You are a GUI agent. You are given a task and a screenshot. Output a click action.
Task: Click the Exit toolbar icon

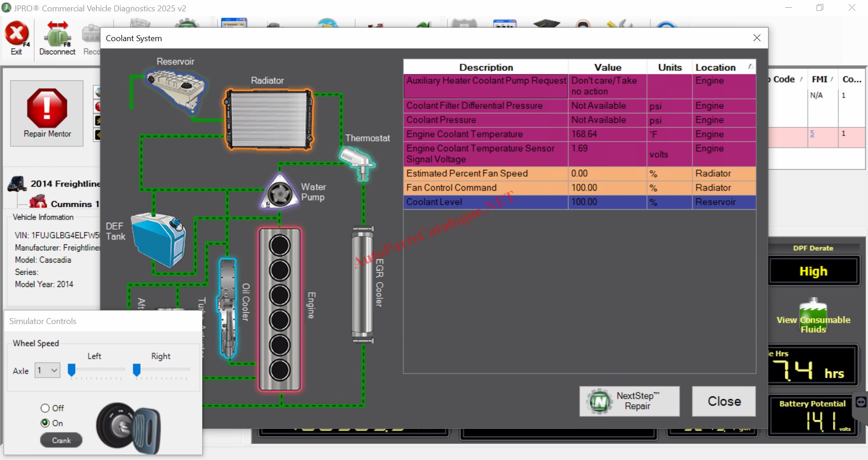[x=17, y=38]
